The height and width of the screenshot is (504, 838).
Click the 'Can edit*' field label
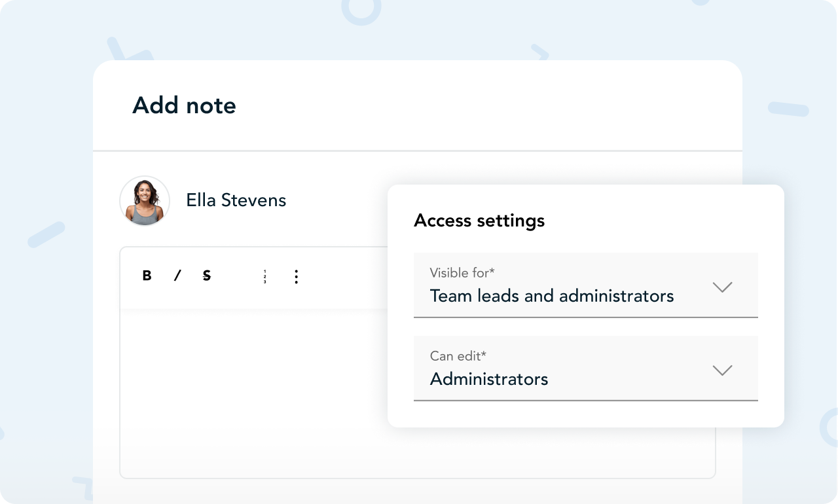tap(458, 356)
